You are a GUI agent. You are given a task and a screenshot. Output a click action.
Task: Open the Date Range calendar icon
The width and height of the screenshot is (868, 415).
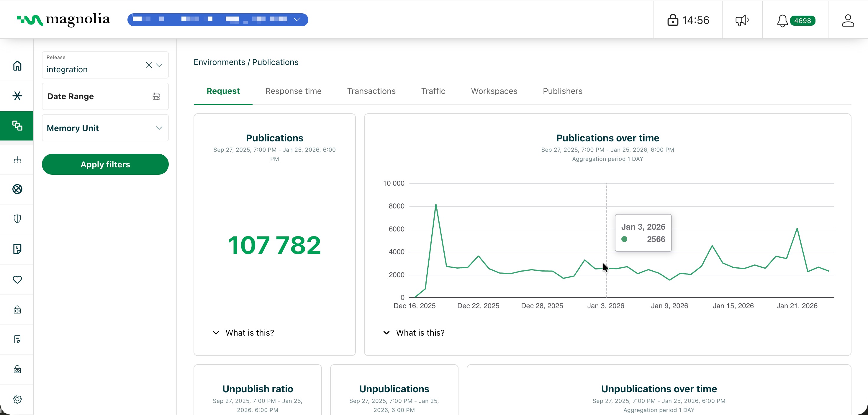tap(156, 97)
